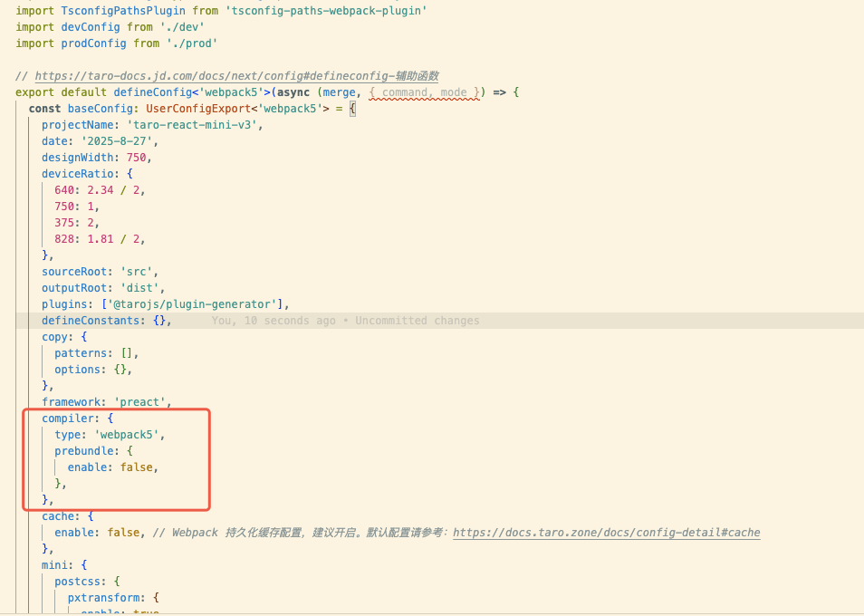Click the baseConfig constant name

coord(101,109)
